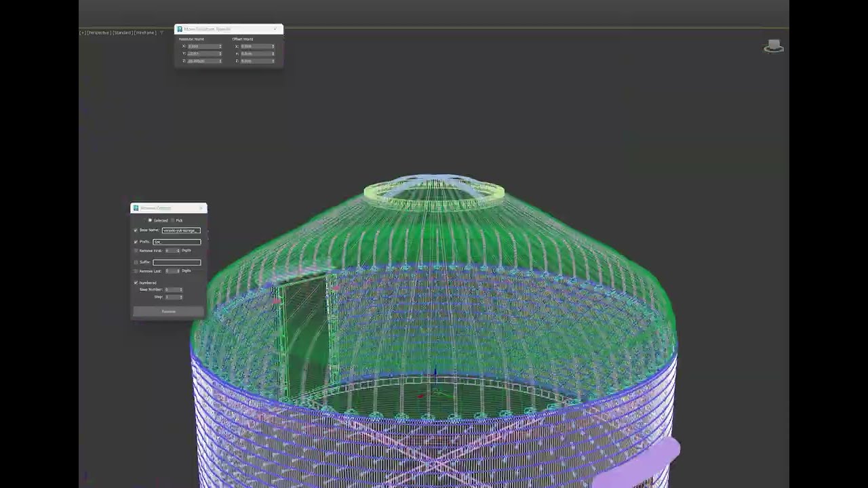Screen dimensions: 868x488
Task: Click the 'Step:' label
Action: tap(159, 297)
